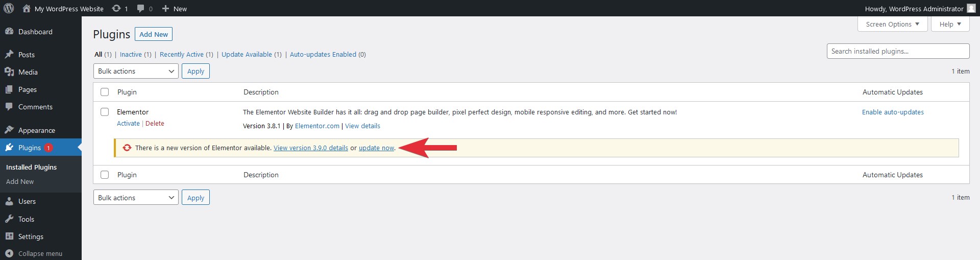Filter by Recently Active plugins

[182, 54]
